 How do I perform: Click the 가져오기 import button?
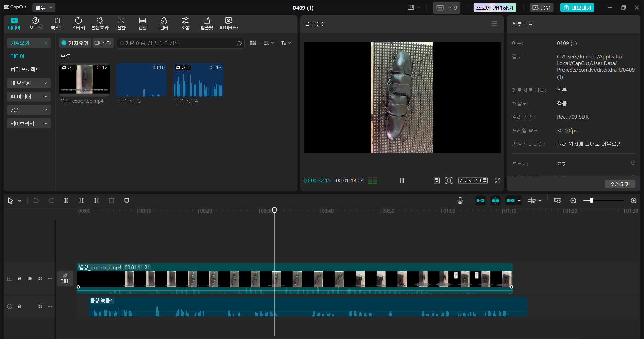[x=75, y=43]
